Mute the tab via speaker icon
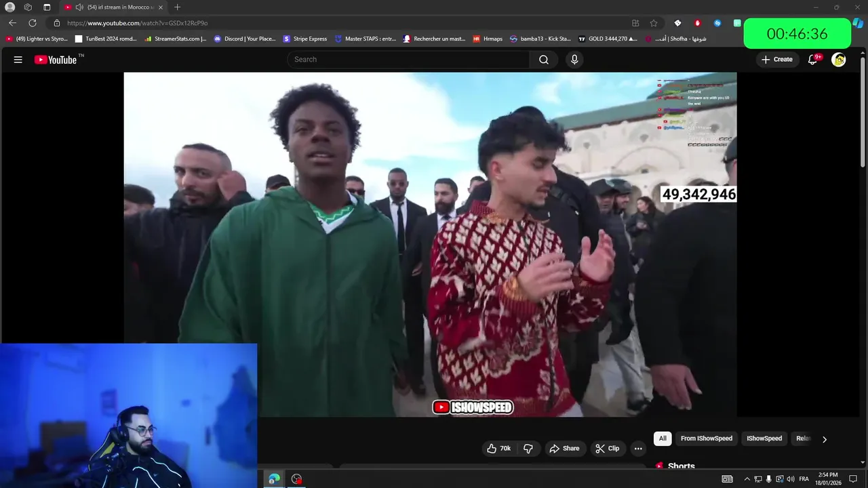Screen dimensions: 868x488 (79, 7)
